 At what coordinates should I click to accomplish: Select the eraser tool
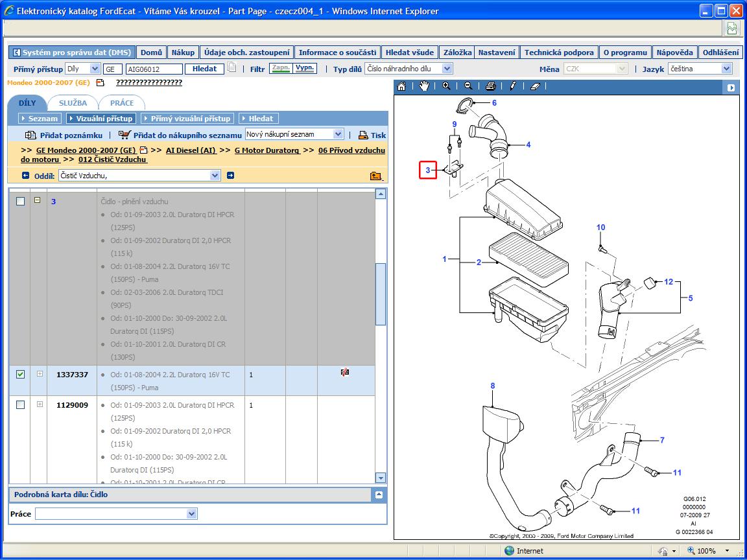click(x=535, y=86)
